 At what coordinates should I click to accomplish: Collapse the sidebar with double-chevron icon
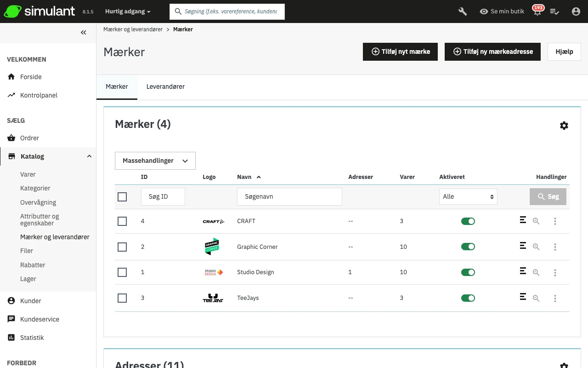pyautogui.click(x=83, y=32)
